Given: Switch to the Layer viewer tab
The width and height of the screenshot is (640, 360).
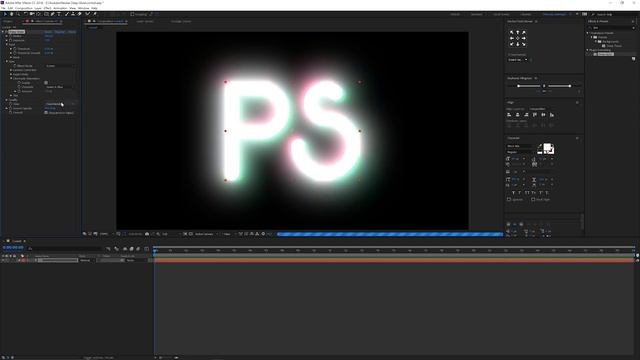Looking at the screenshot, I should point(145,21).
